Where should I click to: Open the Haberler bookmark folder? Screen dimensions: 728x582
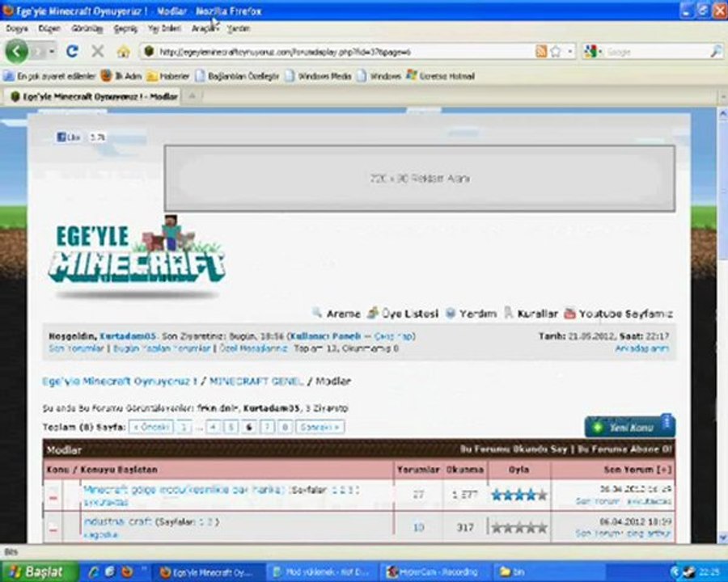(168, 76)
